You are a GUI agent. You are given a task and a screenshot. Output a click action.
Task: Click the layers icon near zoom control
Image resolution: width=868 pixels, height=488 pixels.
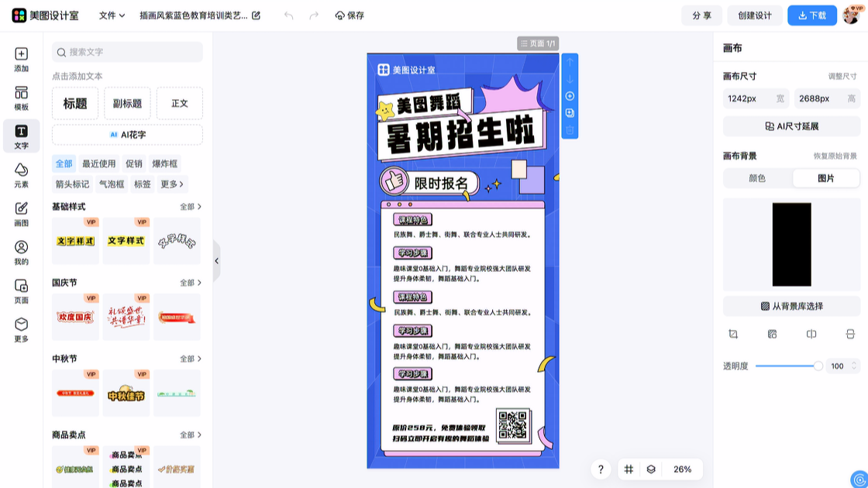click(651, 469)
